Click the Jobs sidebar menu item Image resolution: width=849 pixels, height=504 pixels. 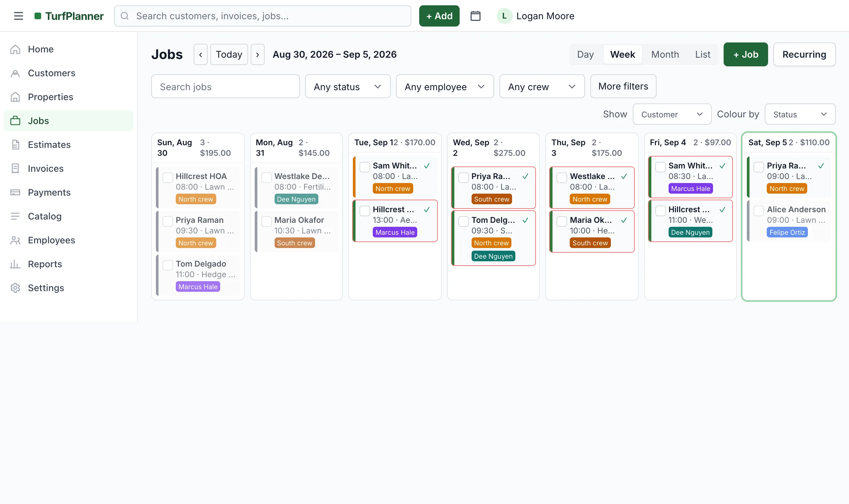point(68,121)
